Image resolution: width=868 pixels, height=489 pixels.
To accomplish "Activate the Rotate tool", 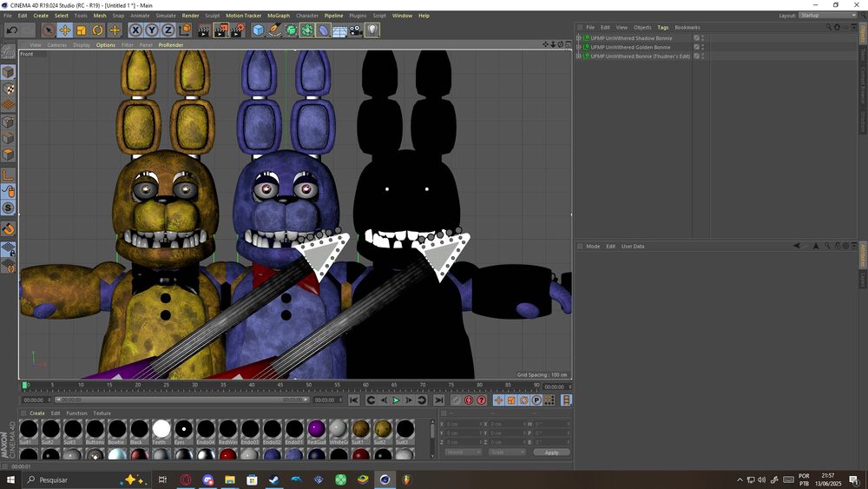I will pyautogui.click(x=98, y=30).
